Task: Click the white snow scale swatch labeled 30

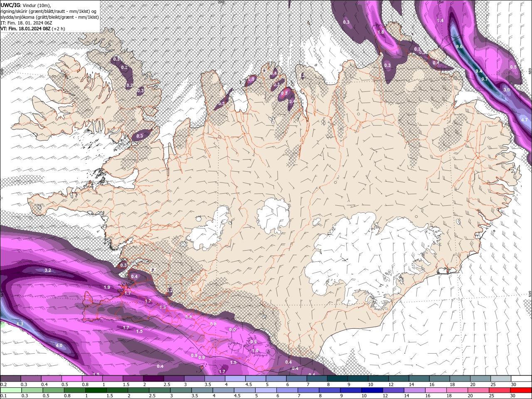Action: (x=521, y=379)
